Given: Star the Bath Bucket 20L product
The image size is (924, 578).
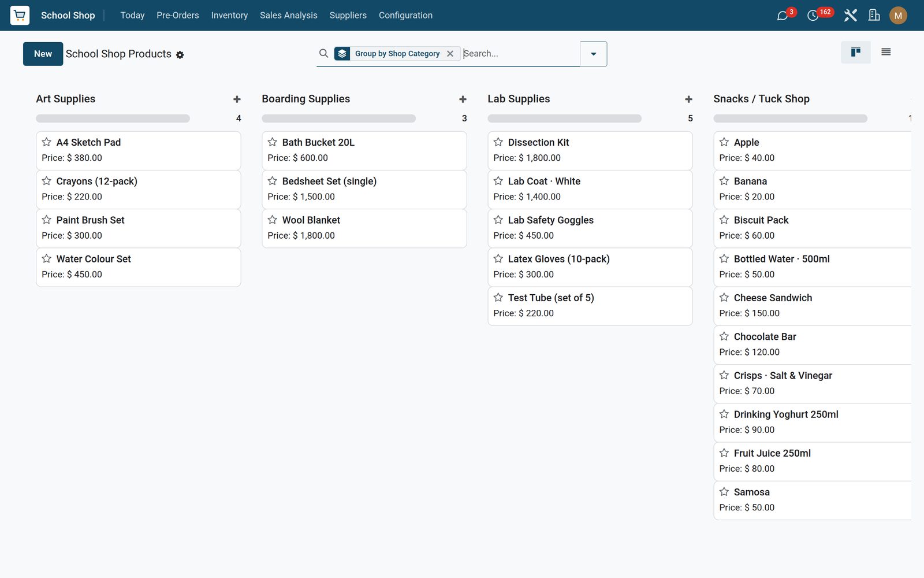Looking at the screenshot, I should coord(273,142).
